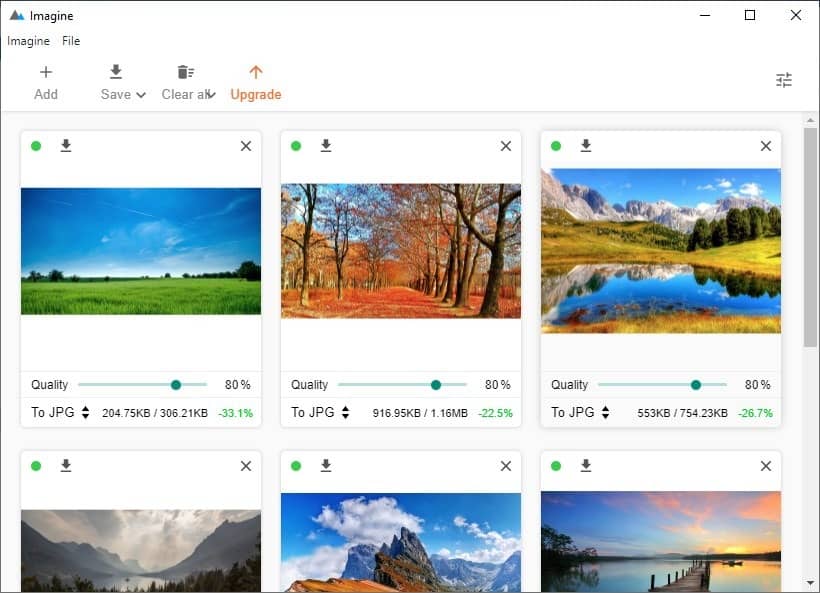Open settings via the sliders icon top right
Image resolution: width=820 pixels, height=593 pixels.
click(x=784, y=79)
